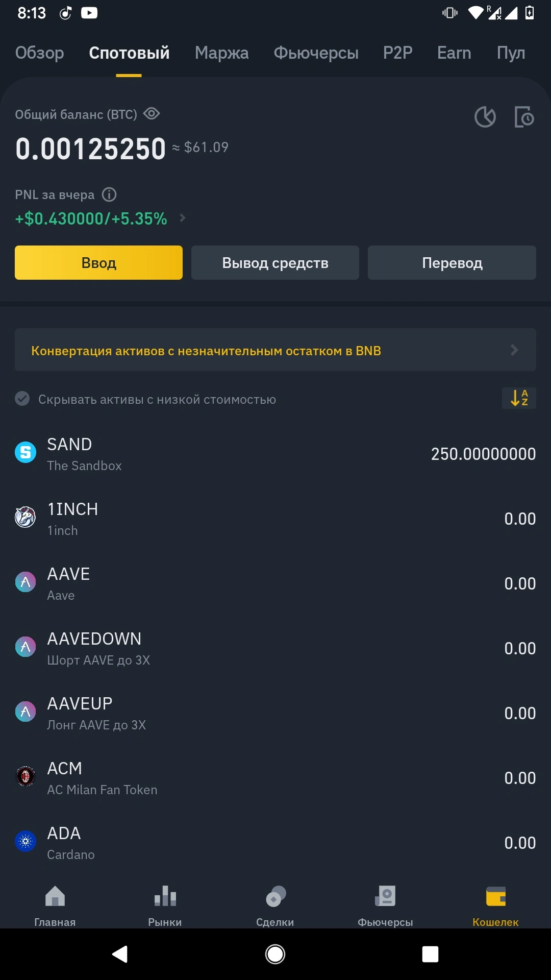Screen dimensions: 551x980
Task: Switch to the Маржа tab
Action: coord(221,53)
